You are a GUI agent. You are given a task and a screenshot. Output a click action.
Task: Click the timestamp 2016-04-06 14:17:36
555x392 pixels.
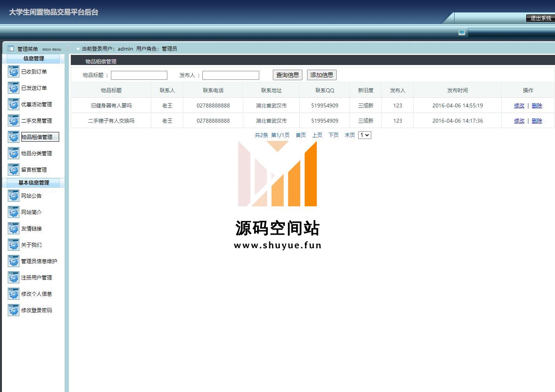458,121
